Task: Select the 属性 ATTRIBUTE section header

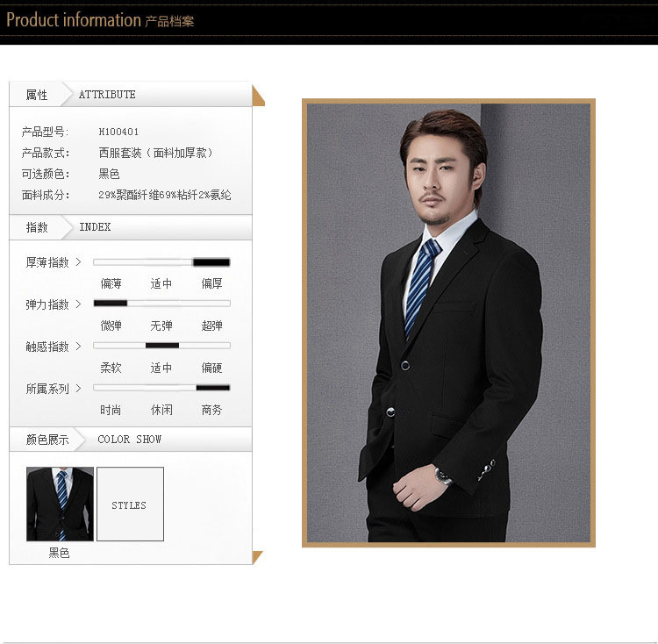Action: pyautogui.click(x=131, y=94)
